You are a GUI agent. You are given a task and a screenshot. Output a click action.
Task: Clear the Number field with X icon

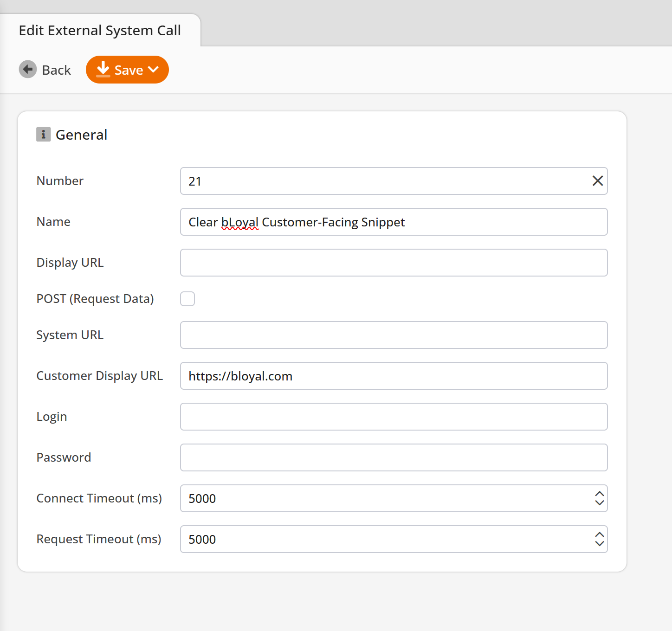point(598,181)
